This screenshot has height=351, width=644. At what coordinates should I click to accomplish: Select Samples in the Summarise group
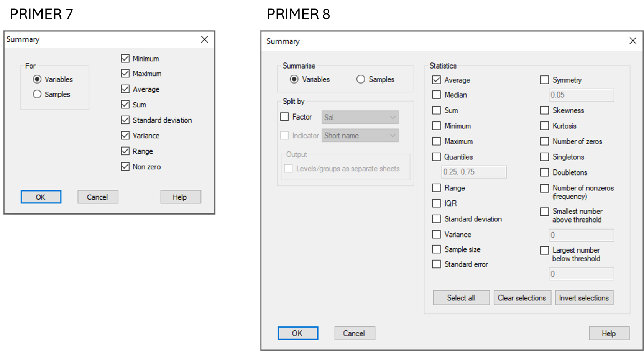(x=360, y=79)
